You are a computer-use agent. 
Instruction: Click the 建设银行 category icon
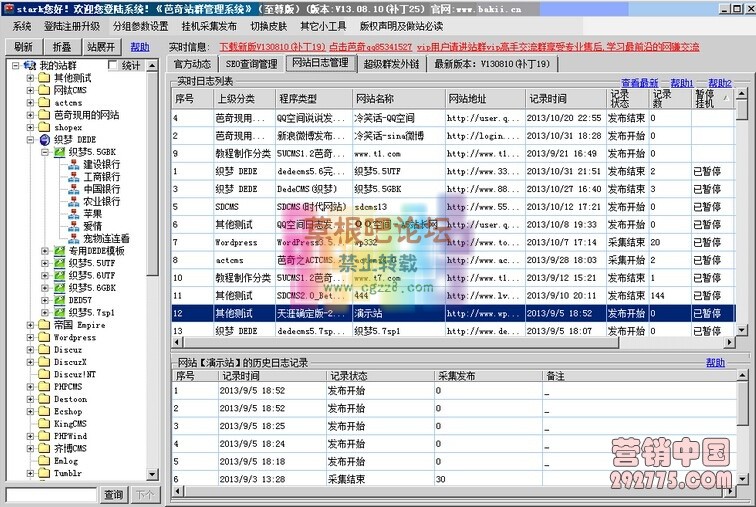[73, 164]
